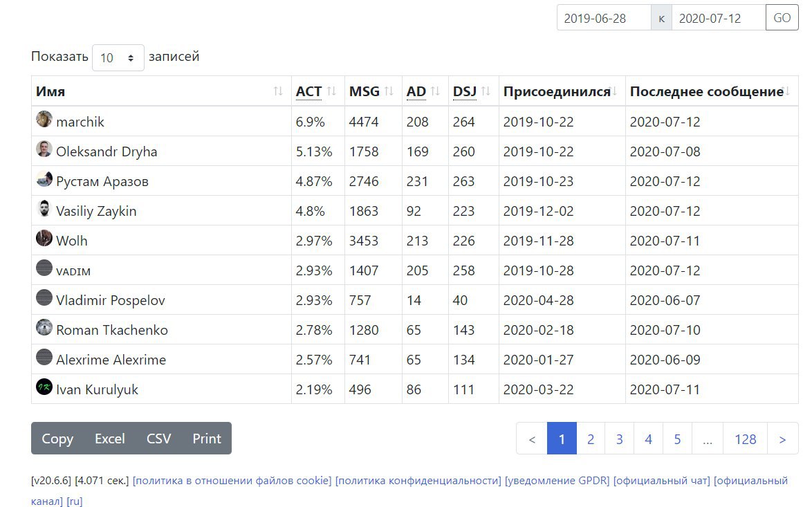Click marchik's avatar image

pos(44,119)
